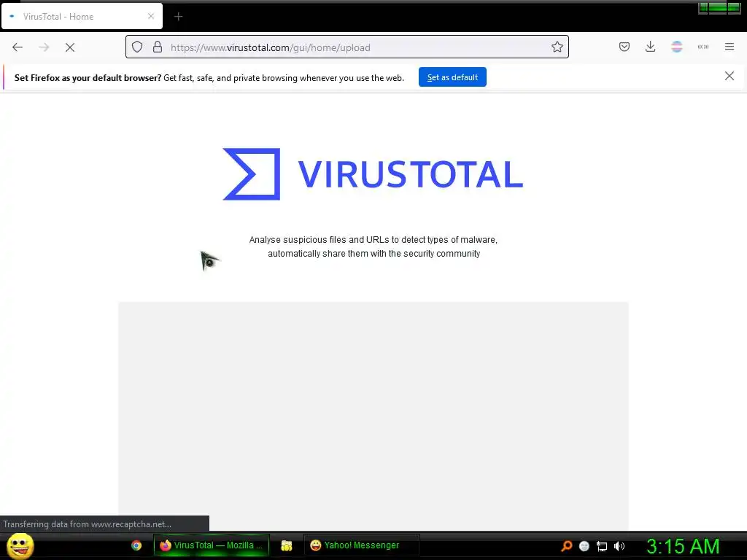Close the VirusTotal - Home tab
The image size is (747, 560).
(151, 16)
